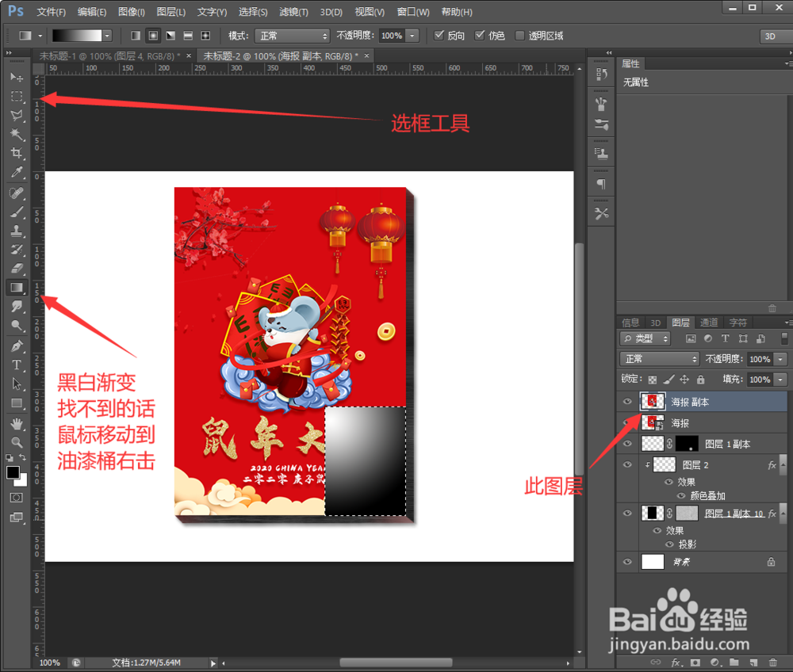Open the 文件(F) menu
This screenshot has height=672, width=793.
51,12
